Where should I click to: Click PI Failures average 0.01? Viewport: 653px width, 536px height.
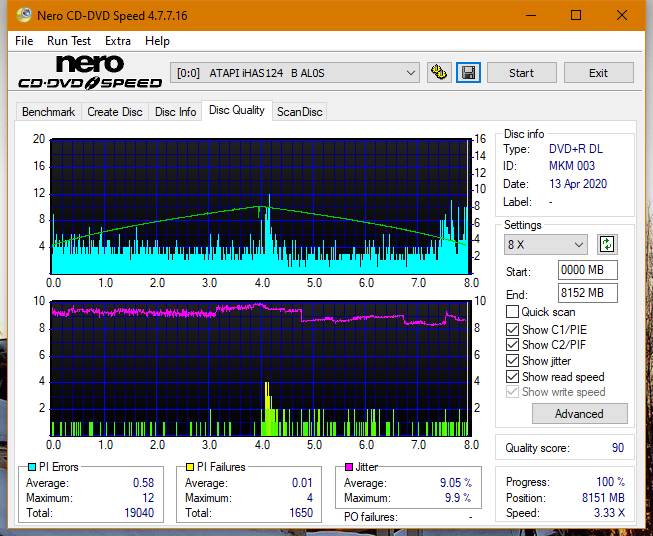click(302, 483)
